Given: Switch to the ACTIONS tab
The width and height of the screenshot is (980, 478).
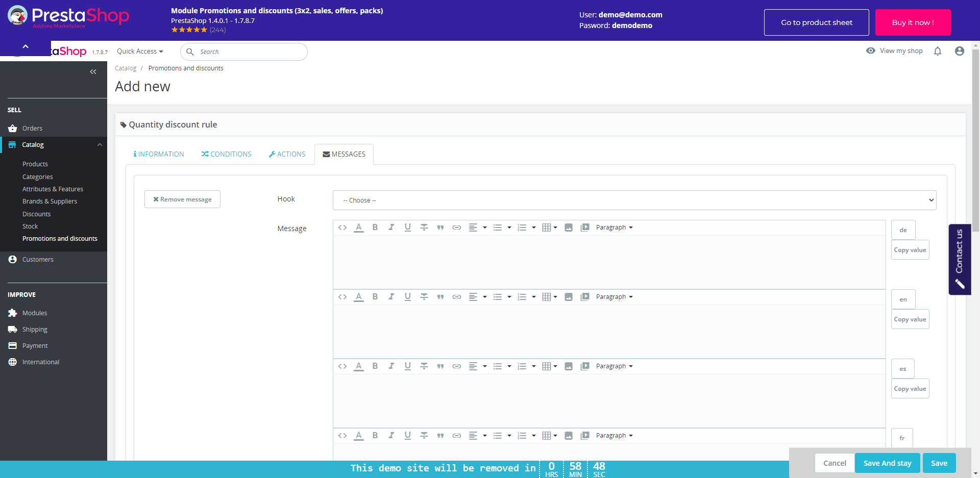Looking at the screenshot, I should 287,154.
